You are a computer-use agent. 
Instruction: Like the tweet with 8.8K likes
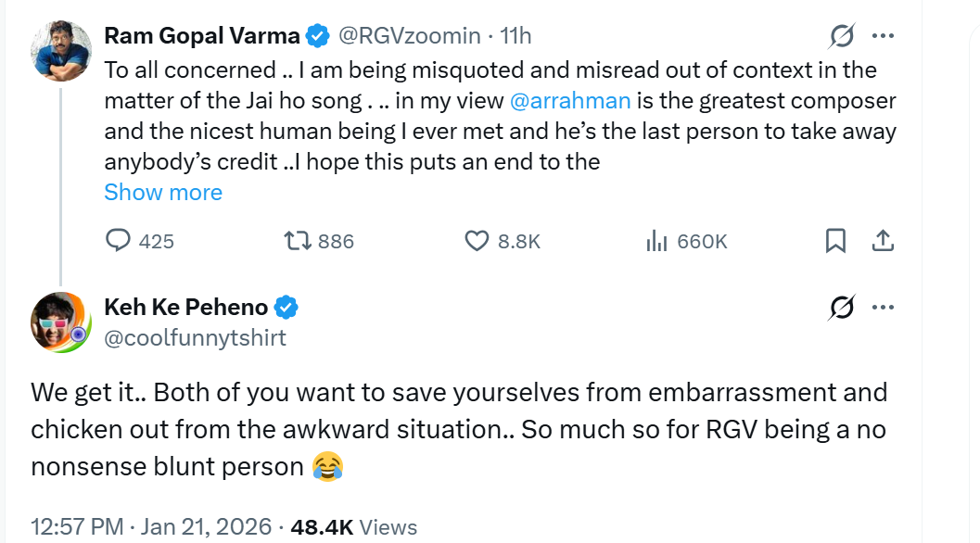476,241
